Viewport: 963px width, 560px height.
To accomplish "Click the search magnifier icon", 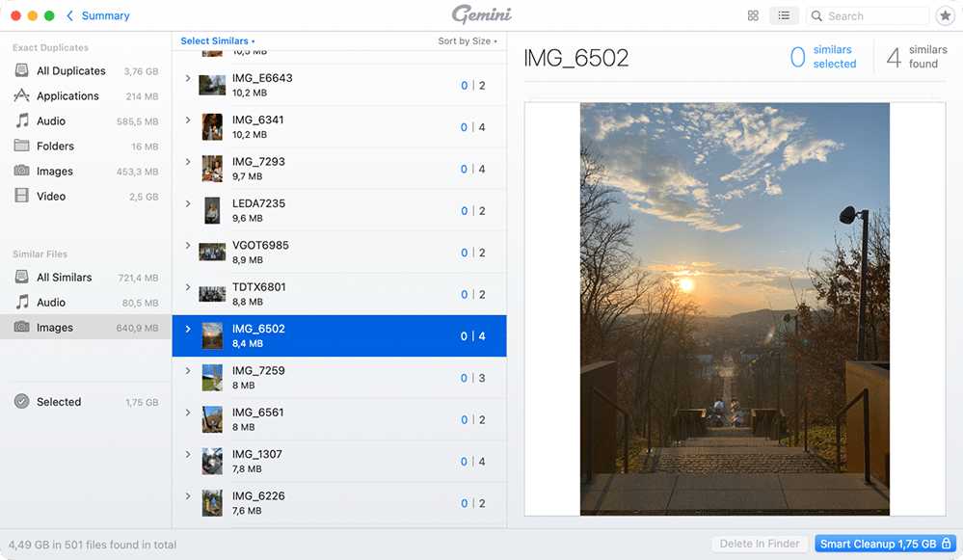I will click(x=816, y=16).
